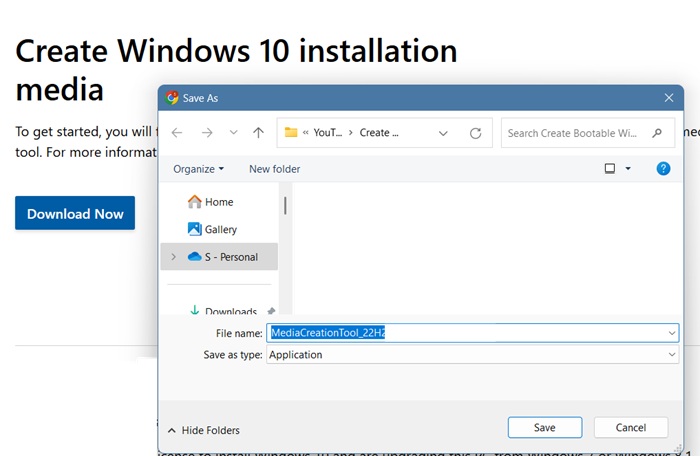
Task: Click Hide Folders toggle
Action: pos(204,430)
